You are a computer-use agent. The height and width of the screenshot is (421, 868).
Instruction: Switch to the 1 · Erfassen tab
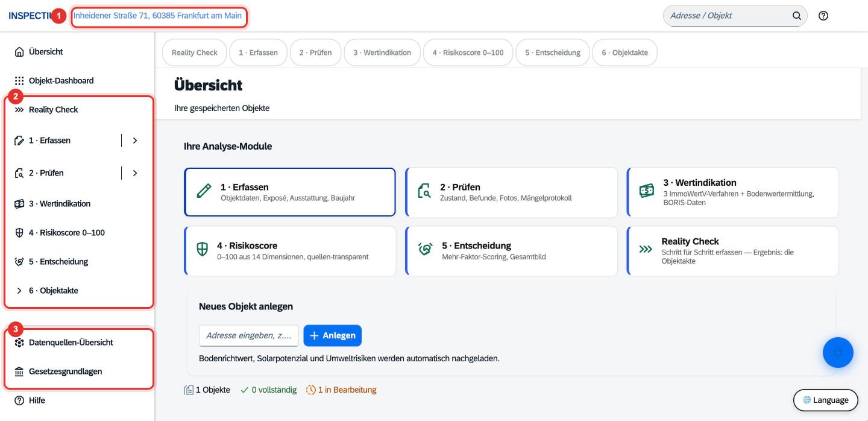(258, 52)
